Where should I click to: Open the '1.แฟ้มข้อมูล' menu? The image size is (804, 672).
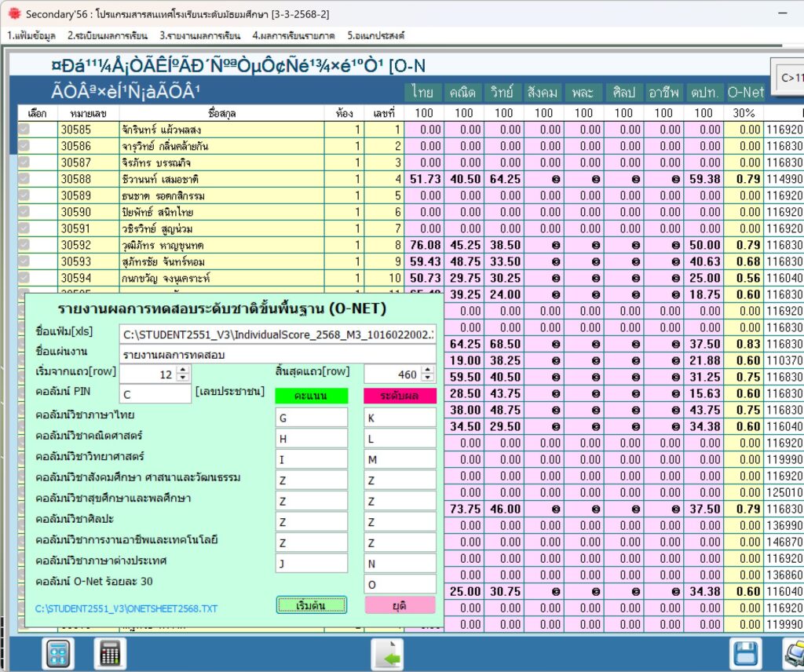[x=31, y=35]
